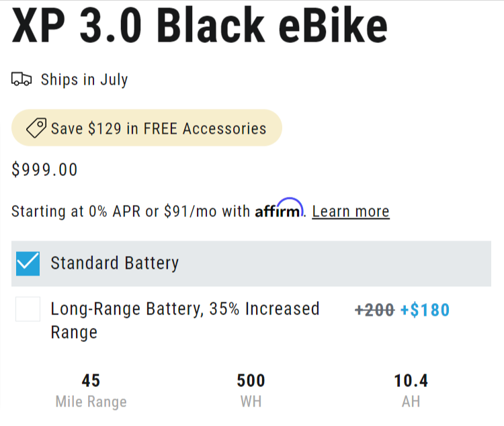Viewport: 504px width, 426px height.
Task: Select the Standard Battery label text
Action: click(x=114, y=263)
